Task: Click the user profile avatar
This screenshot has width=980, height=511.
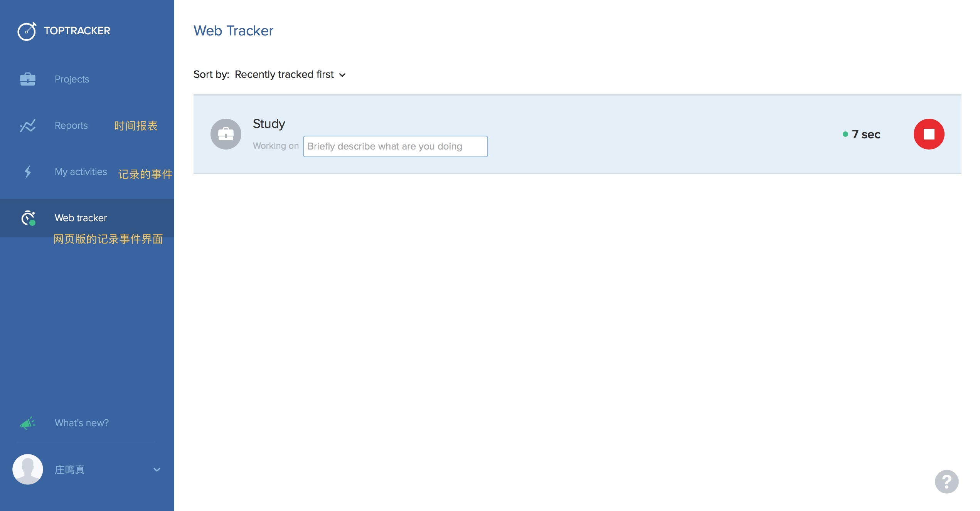Action: 28,469
